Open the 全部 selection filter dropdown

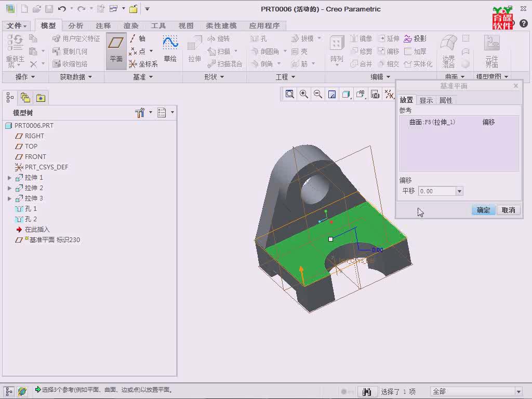point(518,392)
